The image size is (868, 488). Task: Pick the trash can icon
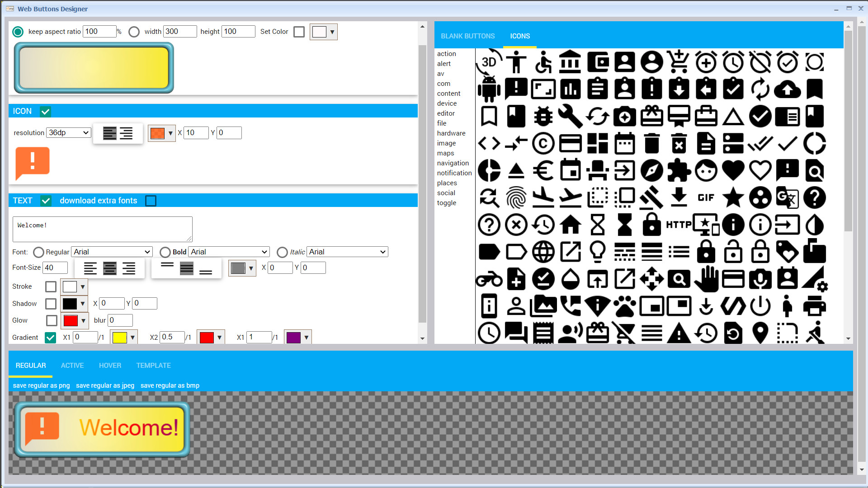coord(652,143)
